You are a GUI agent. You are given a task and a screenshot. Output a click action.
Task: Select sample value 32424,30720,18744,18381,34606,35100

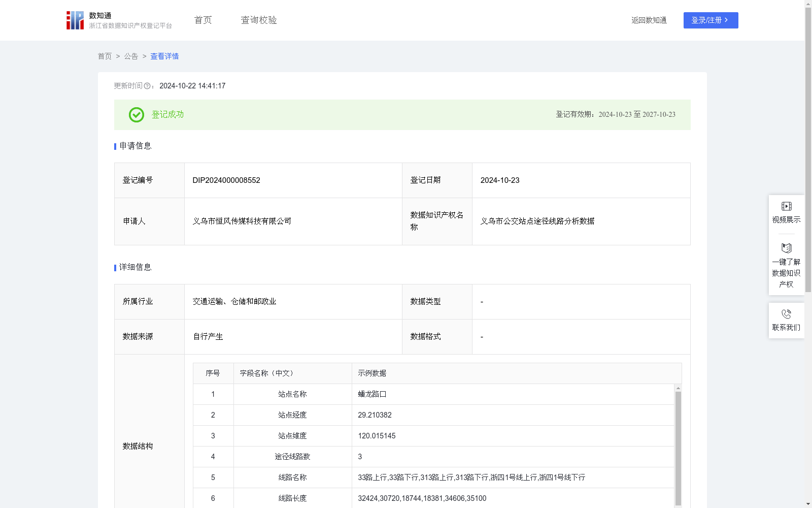[422, 498]
